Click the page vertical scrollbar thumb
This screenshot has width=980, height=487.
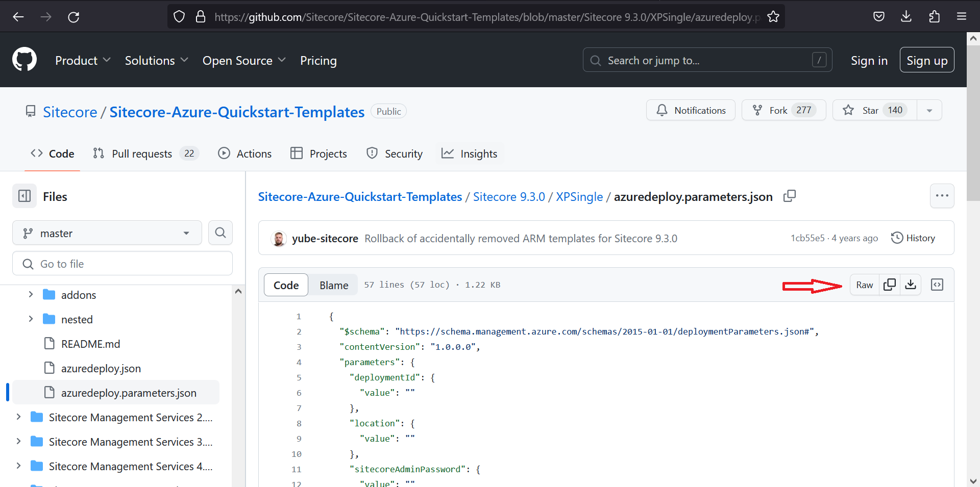(x=973, y=122)
